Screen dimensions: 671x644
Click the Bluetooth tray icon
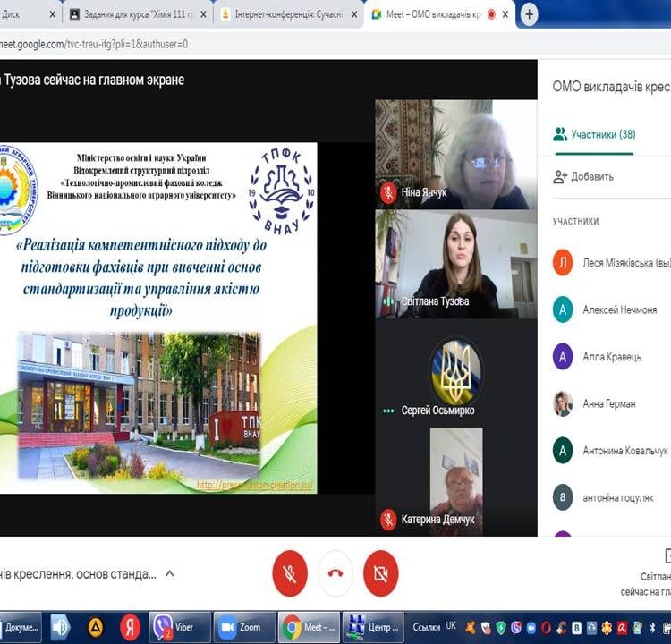(652, 628)
